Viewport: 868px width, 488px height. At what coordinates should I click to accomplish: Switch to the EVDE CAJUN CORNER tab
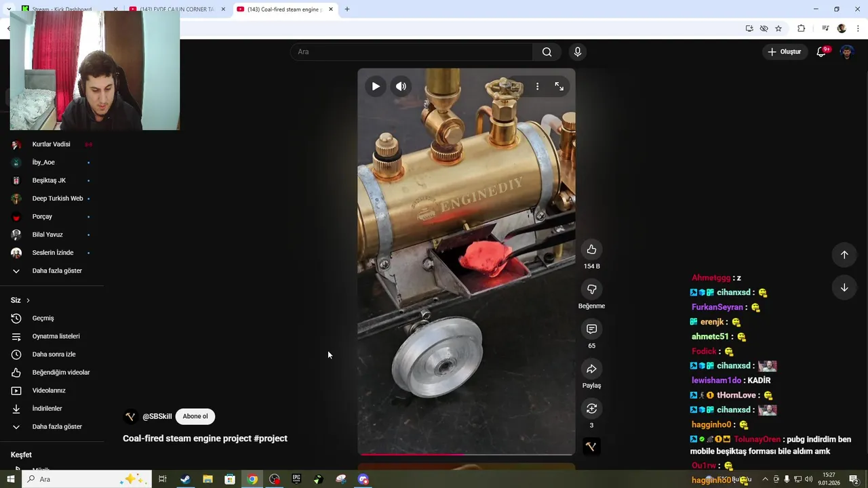pos(177,9)
